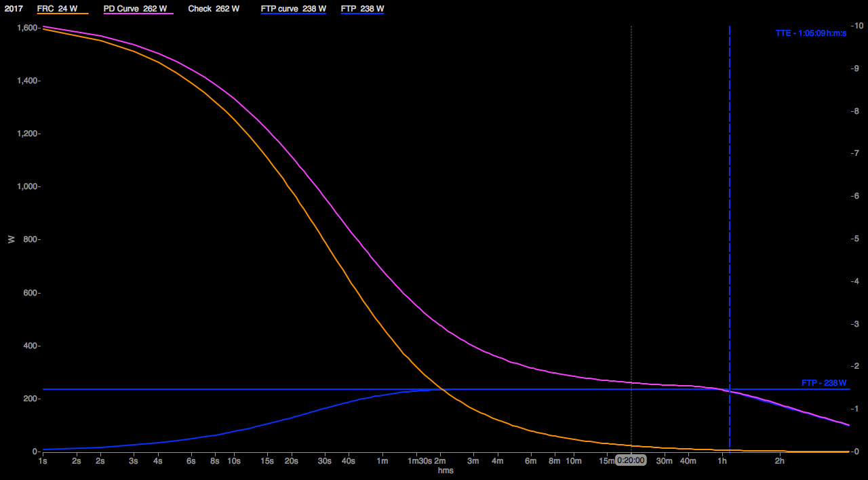Click the 1m30s tick on the time axis

point(419,461)
